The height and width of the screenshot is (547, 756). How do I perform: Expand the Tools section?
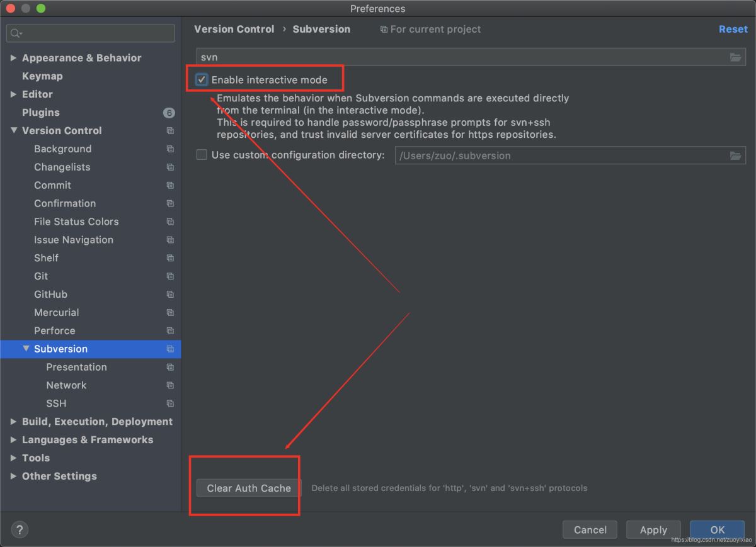(13, 458)
